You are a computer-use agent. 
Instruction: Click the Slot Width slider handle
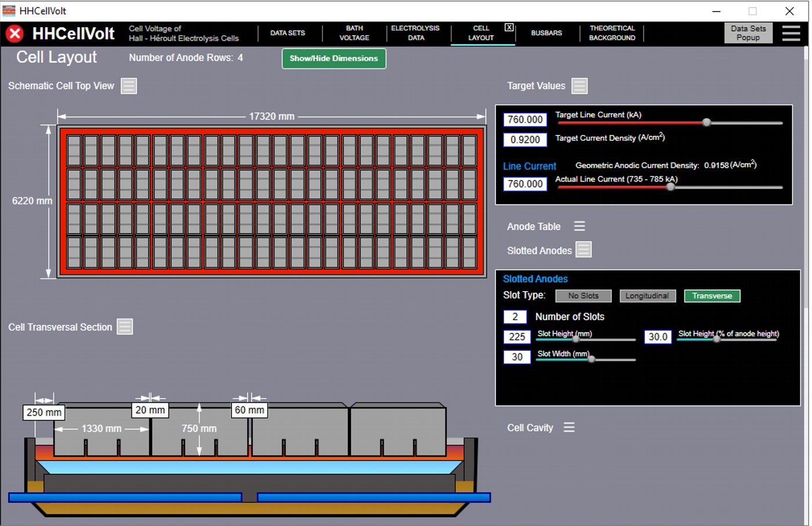tap(592, 360)
